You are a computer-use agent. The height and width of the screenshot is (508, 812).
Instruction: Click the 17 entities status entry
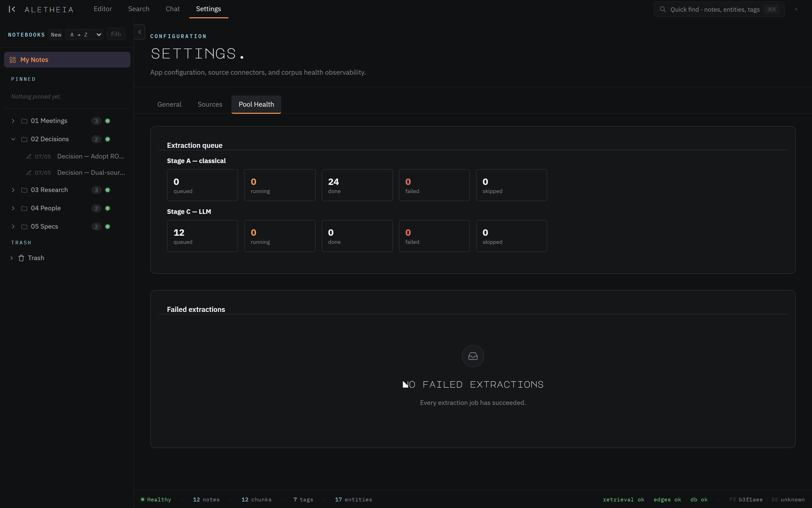[353, 500]
